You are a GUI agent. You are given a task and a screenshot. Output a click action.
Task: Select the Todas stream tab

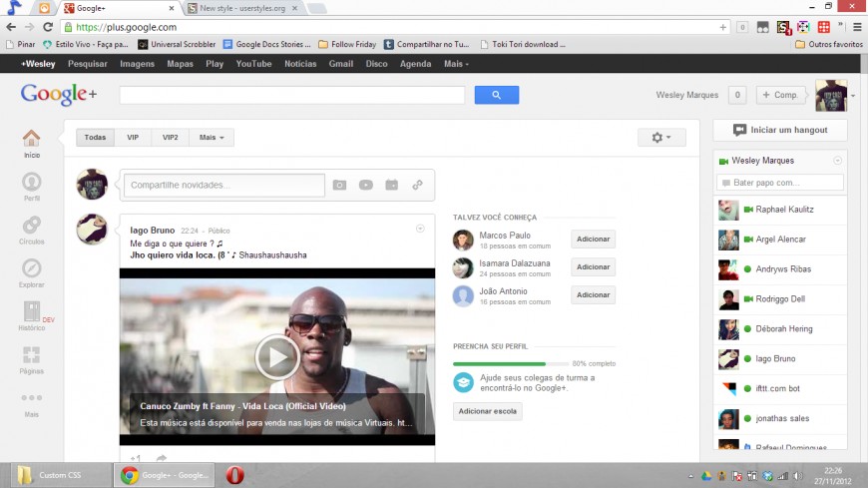(x=95, y=138)
